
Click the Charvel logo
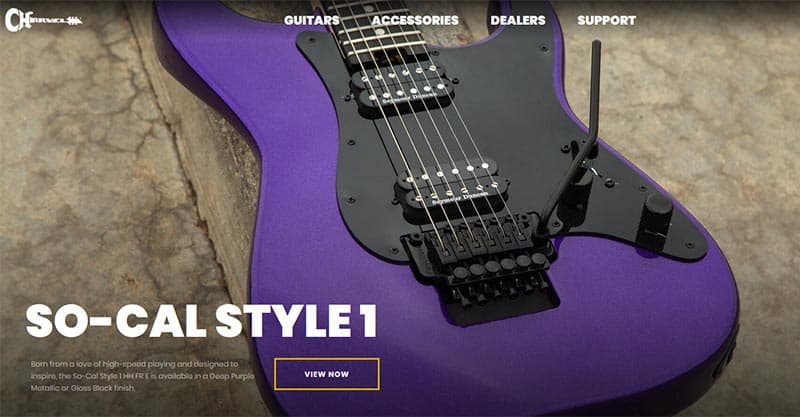click(43, 20)
